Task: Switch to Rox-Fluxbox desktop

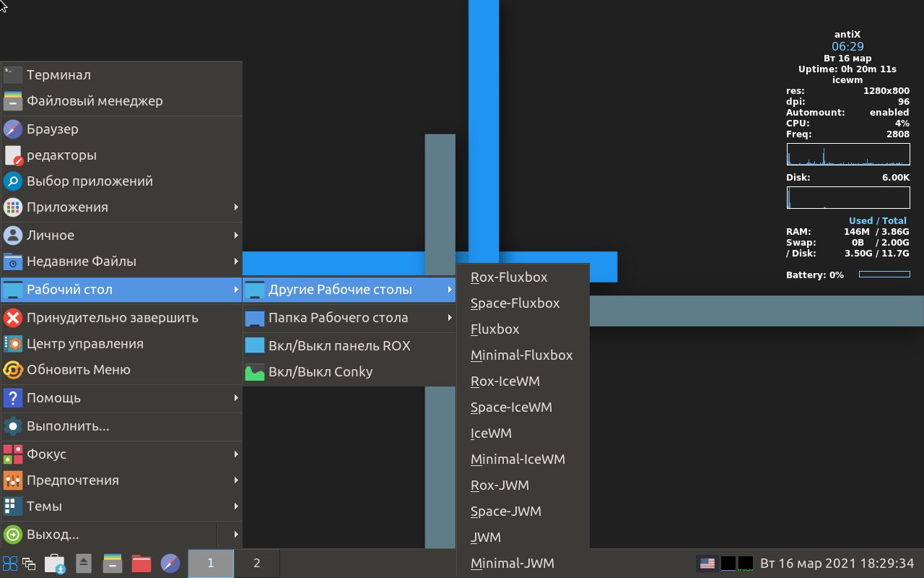Action: (523, 277)
